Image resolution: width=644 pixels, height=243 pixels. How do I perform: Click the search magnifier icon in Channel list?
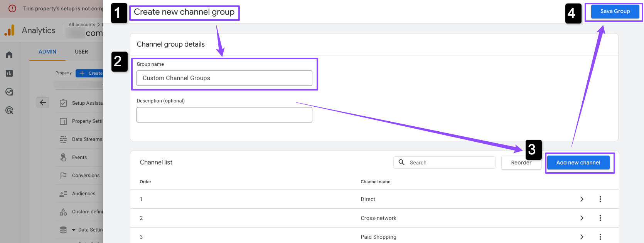(x=401, y=163)
